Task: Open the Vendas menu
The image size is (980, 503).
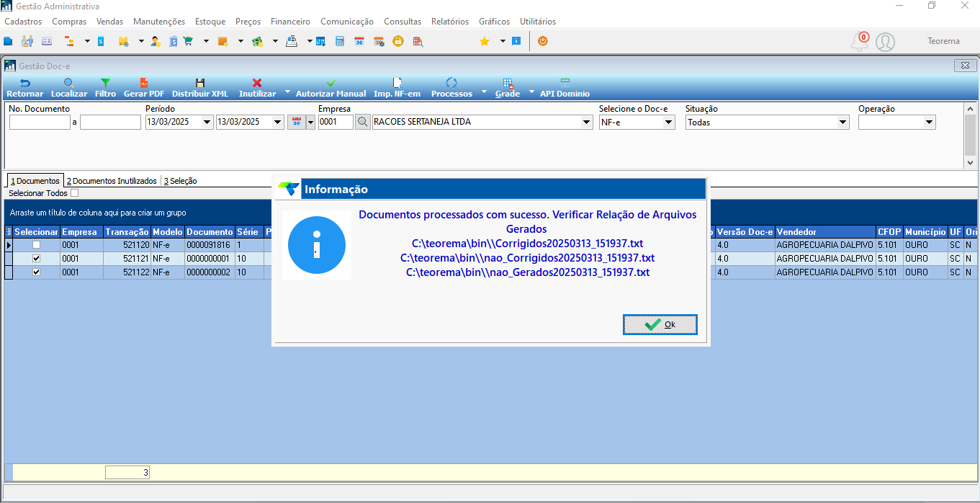Action: (x=109, y=22)
